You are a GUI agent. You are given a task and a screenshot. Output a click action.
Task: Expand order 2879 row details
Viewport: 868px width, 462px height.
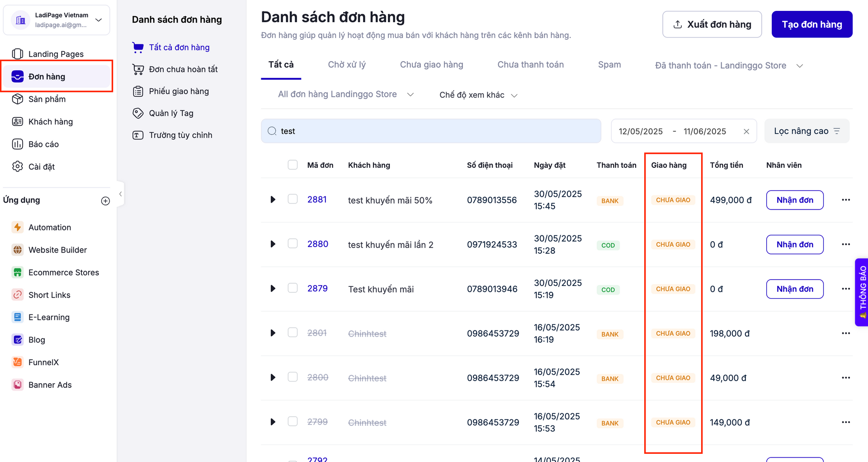(x=273, y=289)
